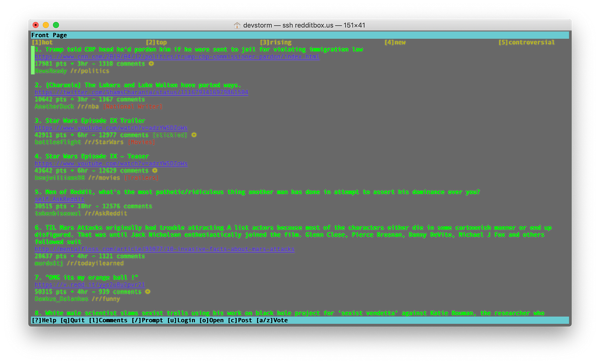Select the title "4. Star Wars Episode IX – Teaser"
The width and height of the screenshot is (600, 364).
[x=92, y=156]
